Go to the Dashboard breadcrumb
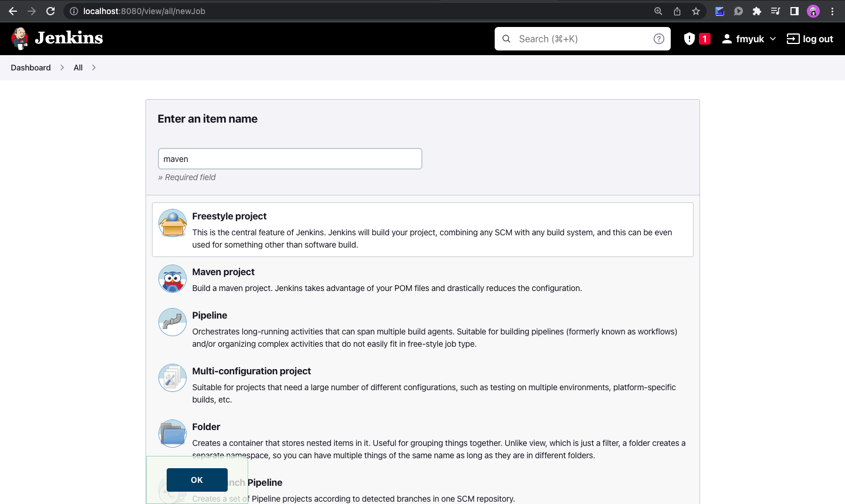The height and width of the screenshot is (504, 845). point(31,67)
